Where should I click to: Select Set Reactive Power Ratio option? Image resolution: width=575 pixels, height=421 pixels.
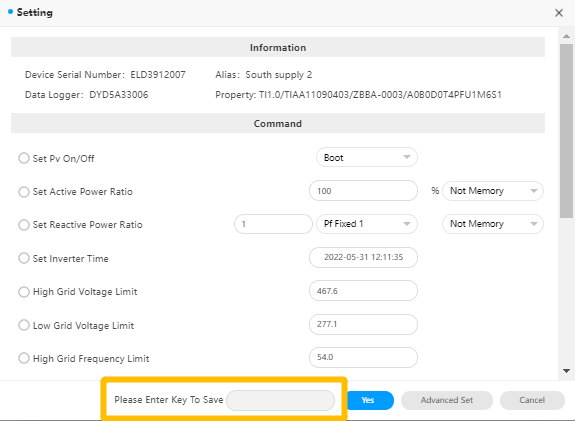tap(24, 224)
